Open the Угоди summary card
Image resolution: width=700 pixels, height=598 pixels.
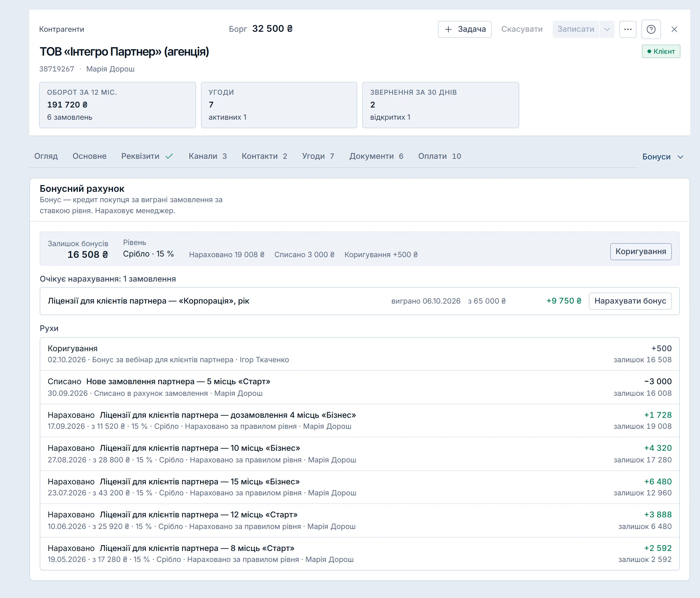click(x=279, y=105)
